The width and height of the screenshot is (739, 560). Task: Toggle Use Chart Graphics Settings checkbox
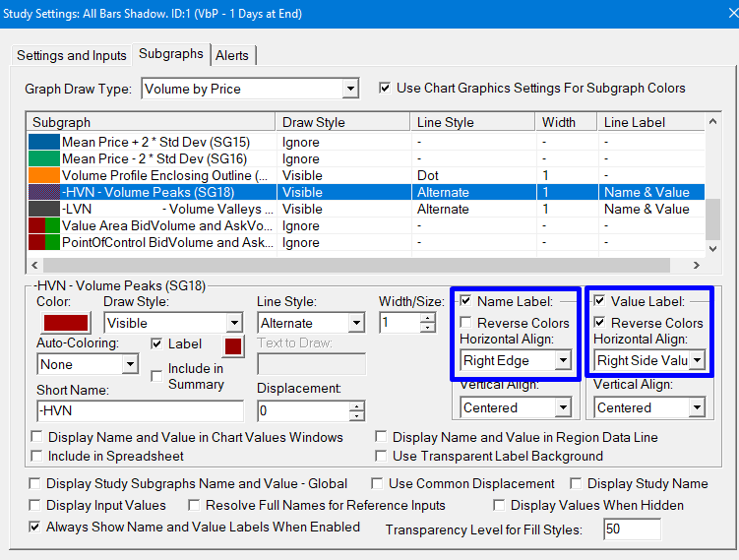click(385, 89)
